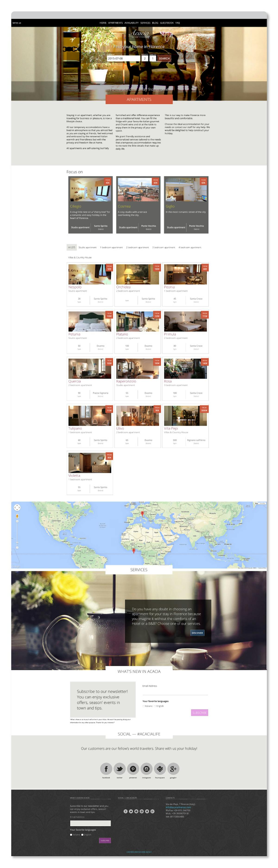
Task: Click the small Facebook icon in the dark footer
Action: coord(125,811)
